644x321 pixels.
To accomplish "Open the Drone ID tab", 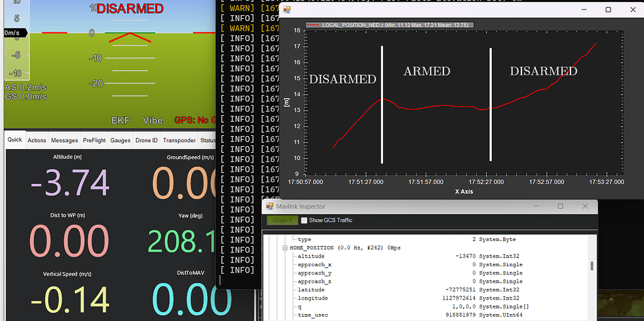I will coord(147,140).
